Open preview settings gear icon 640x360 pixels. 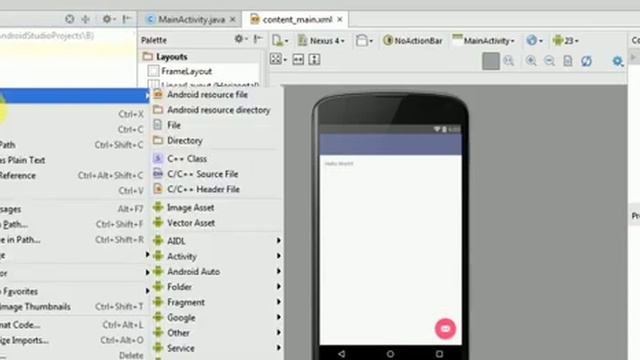point(618,61)
